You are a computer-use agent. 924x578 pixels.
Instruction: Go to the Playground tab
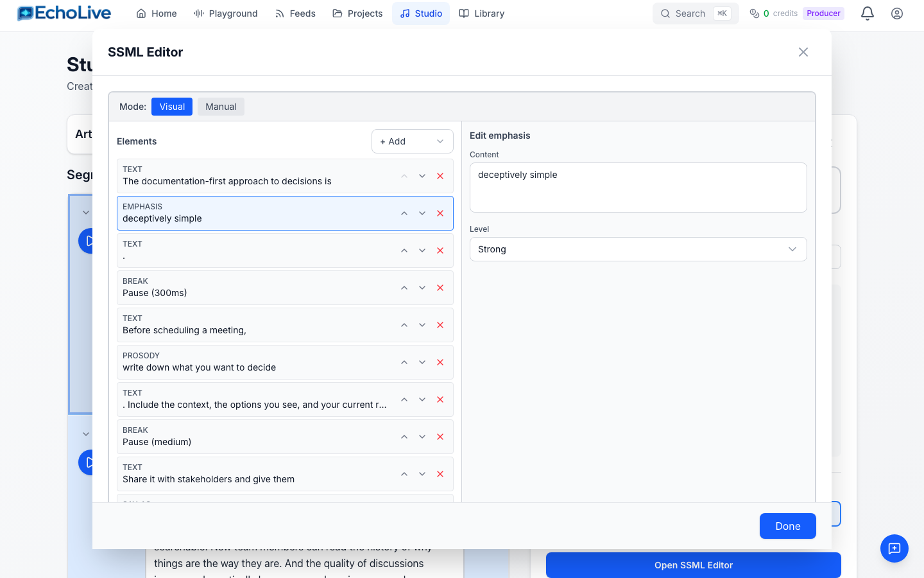(226, 13)
